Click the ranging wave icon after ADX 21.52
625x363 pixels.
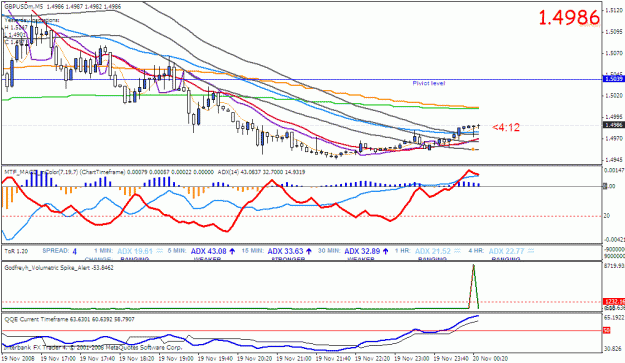pyautogui.click(x=457, y=251)
